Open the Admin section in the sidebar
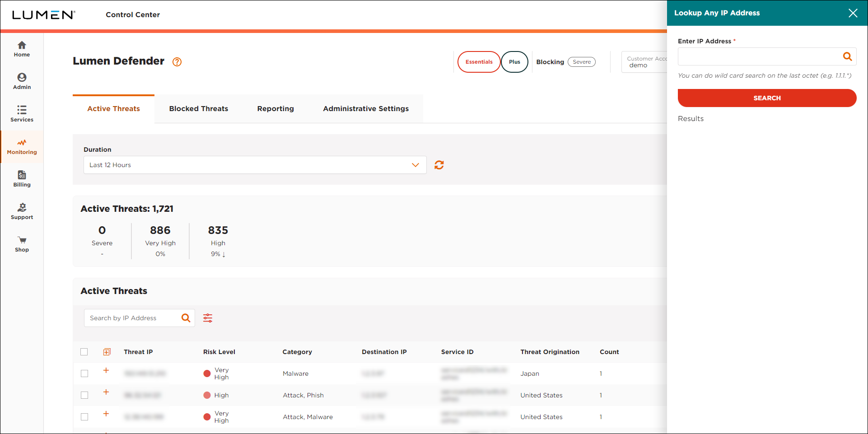The image size is (868, 434). (22, 82)
